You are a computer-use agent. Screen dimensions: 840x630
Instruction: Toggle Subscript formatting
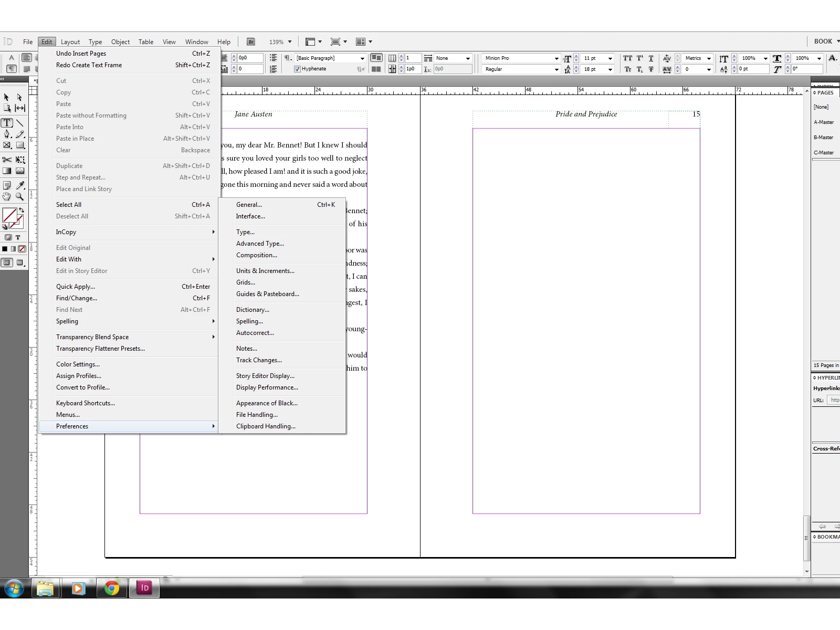click(639, 69)
